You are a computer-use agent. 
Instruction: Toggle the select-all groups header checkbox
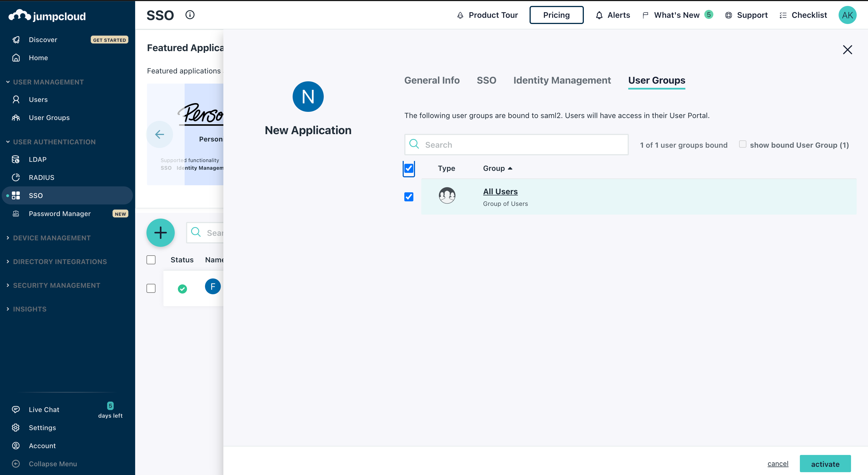pos(409,168)
